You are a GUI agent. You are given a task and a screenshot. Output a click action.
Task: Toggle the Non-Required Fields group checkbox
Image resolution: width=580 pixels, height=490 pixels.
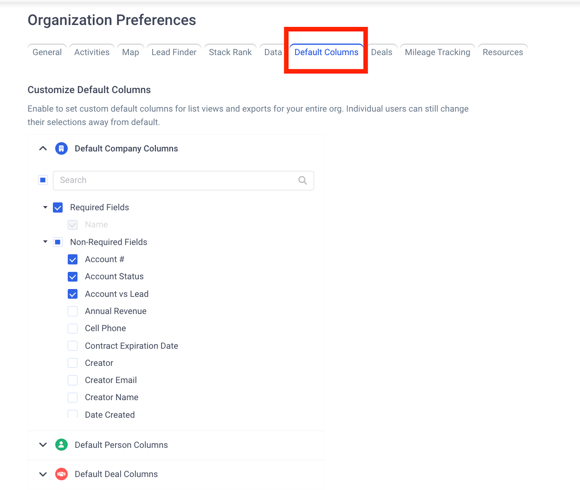coord(58,242)
